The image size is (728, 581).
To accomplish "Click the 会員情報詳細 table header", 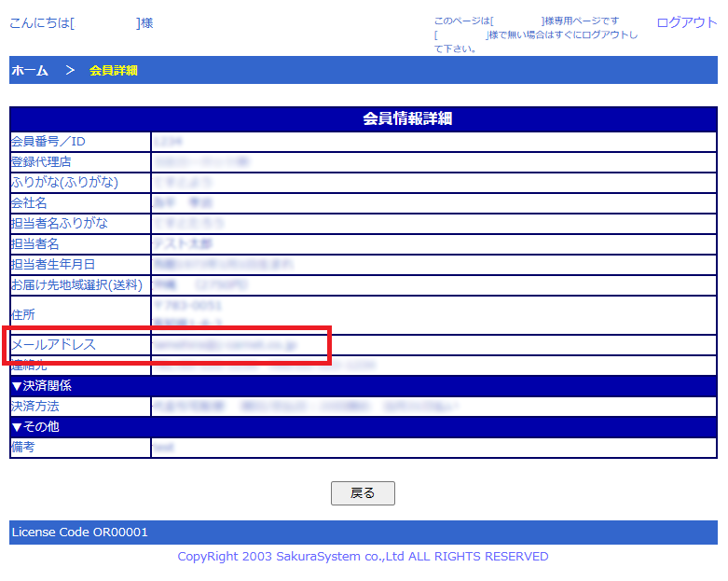I will tap(407, 119).
